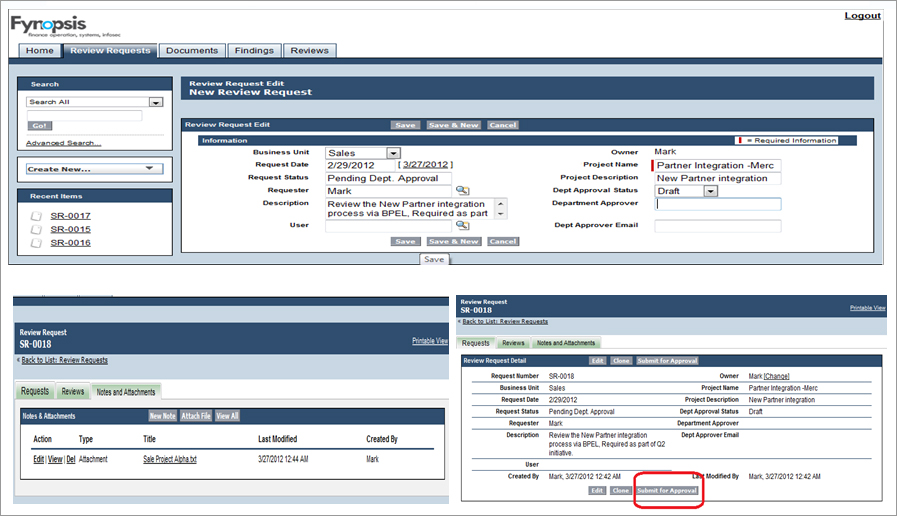
Task: Click the Logout link
Action: coord(863,15)
